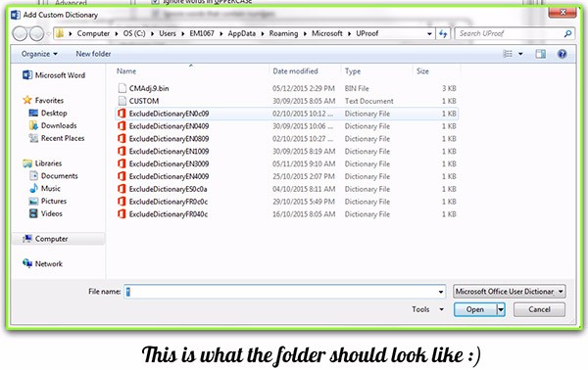Expand the address bar history dropdown
Screen dimensions: 588x370
pos(429,33)
